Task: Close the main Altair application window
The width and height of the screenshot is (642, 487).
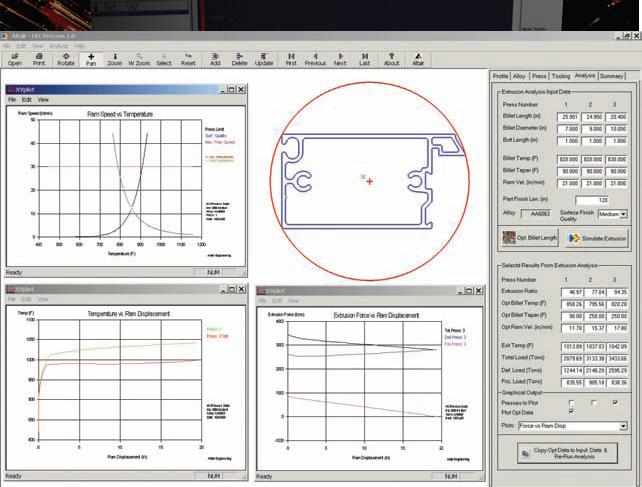Action: [x=637, y=36]
